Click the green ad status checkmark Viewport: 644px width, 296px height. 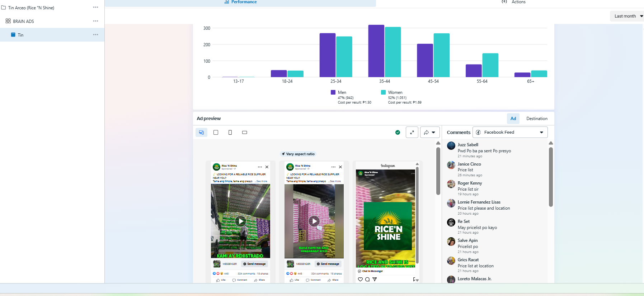(398, 133)
